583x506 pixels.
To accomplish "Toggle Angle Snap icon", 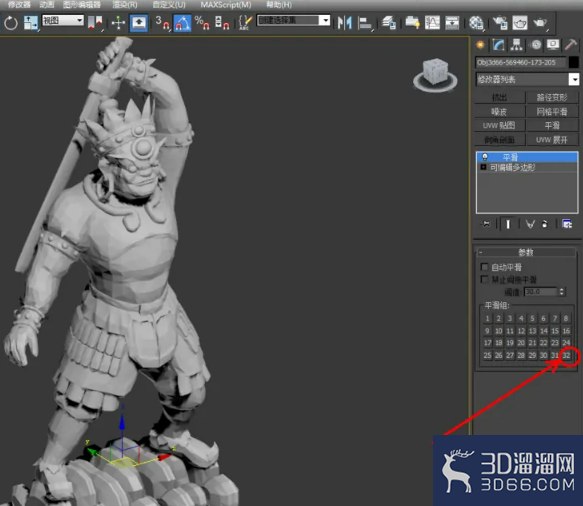I will [182, 23].
